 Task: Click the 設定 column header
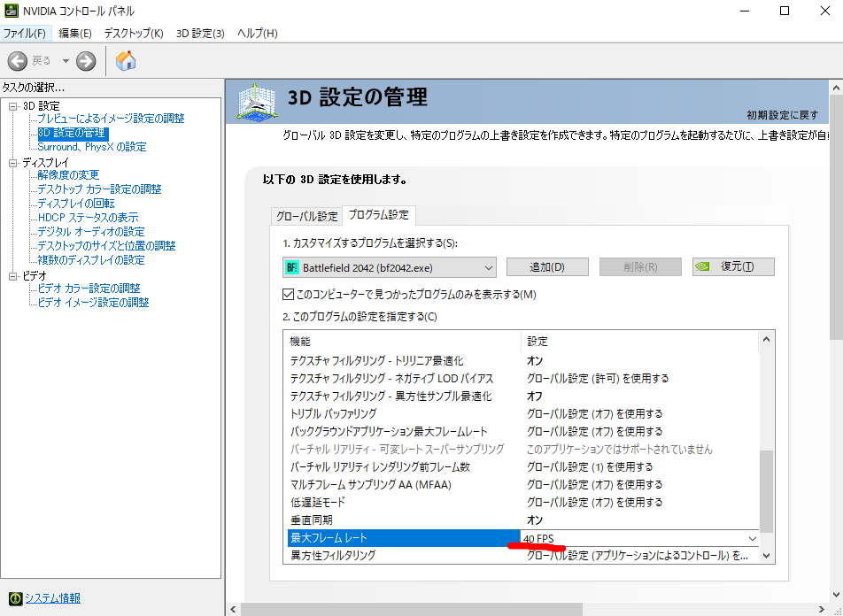pos(639,342)
